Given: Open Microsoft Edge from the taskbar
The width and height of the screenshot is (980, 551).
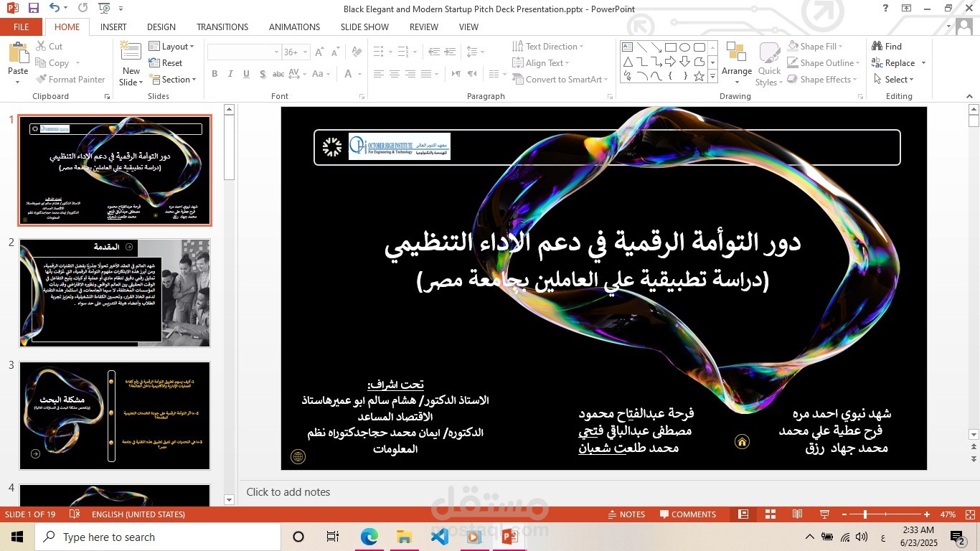Looking at the screenshot, I should 369,537.
